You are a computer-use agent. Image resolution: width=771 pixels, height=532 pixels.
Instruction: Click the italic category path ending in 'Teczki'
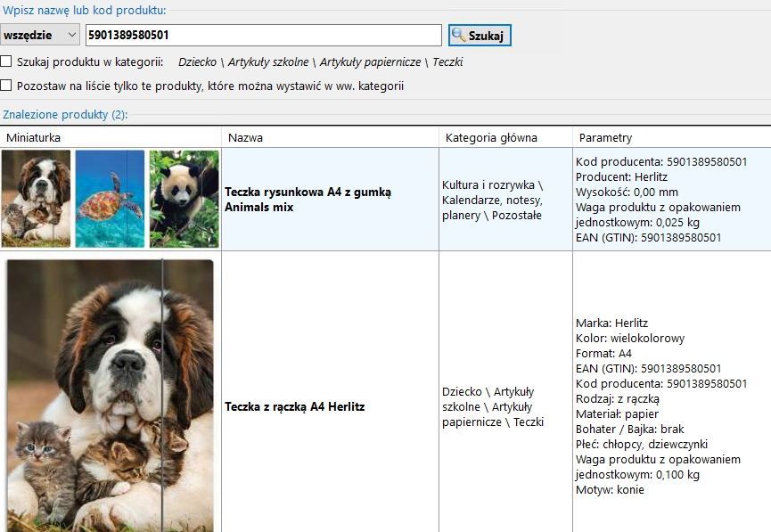point(320,62)
